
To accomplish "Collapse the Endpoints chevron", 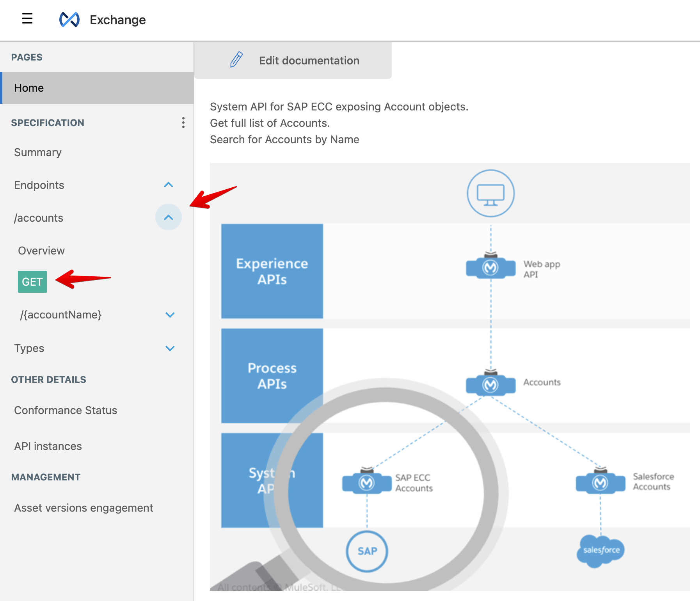I will tap(169, 185).
